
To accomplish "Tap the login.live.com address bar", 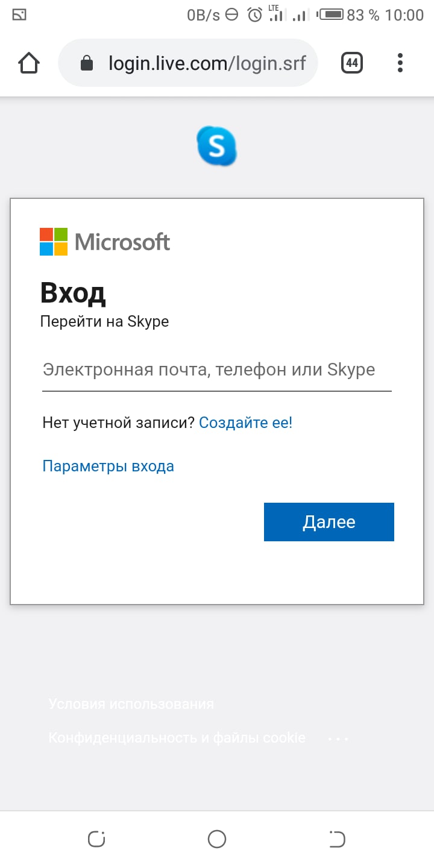I will pyautogui.click(x=188, y=63).
